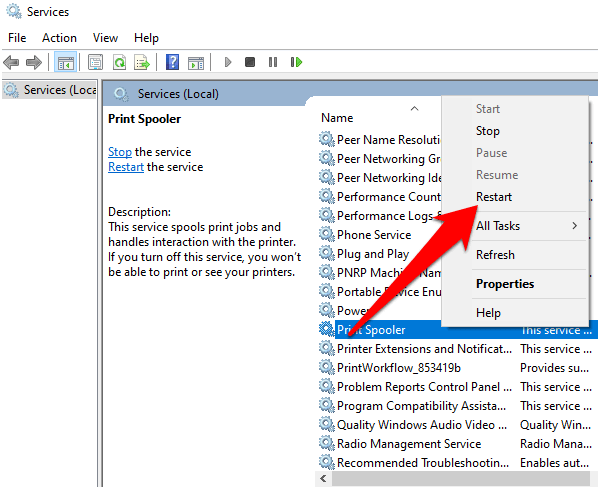The height and width of the screenshot is (487, 598).
Task: Open the File menu
Action: tap(17, 38)
